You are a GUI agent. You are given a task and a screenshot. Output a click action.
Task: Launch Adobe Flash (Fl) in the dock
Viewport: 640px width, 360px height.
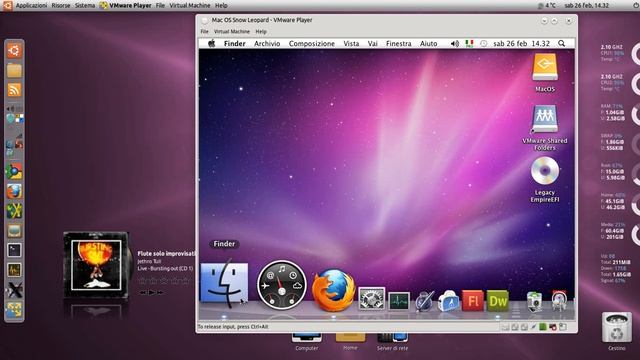[473, 301]
